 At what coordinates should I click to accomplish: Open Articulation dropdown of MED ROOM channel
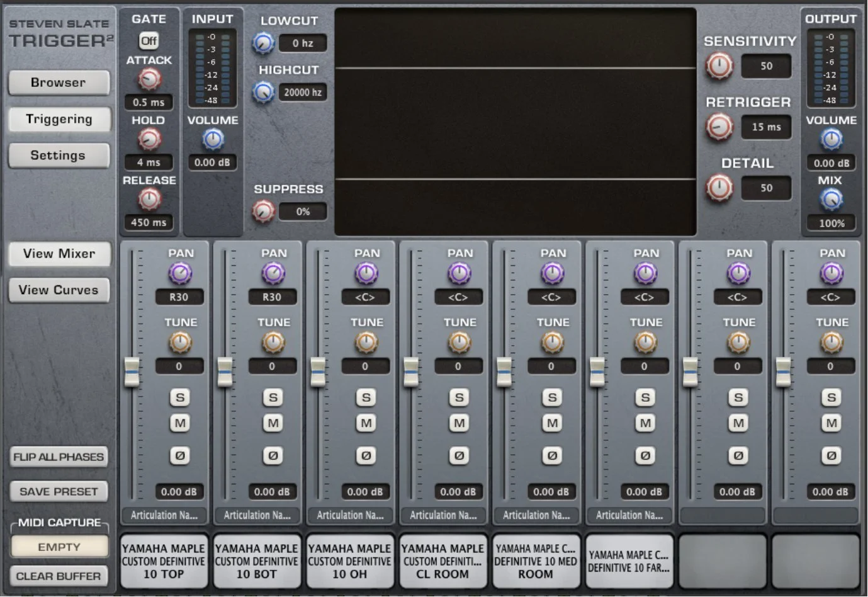536,515
